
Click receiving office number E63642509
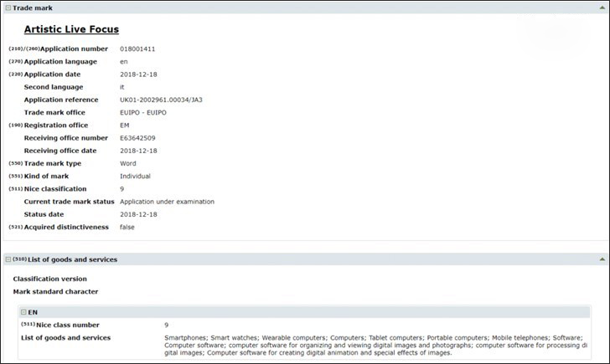click(x=137, y=138)
